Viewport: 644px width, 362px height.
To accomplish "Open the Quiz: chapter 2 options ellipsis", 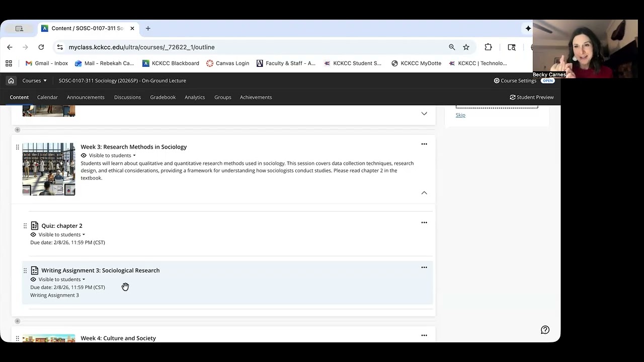I will click(424, 223).
